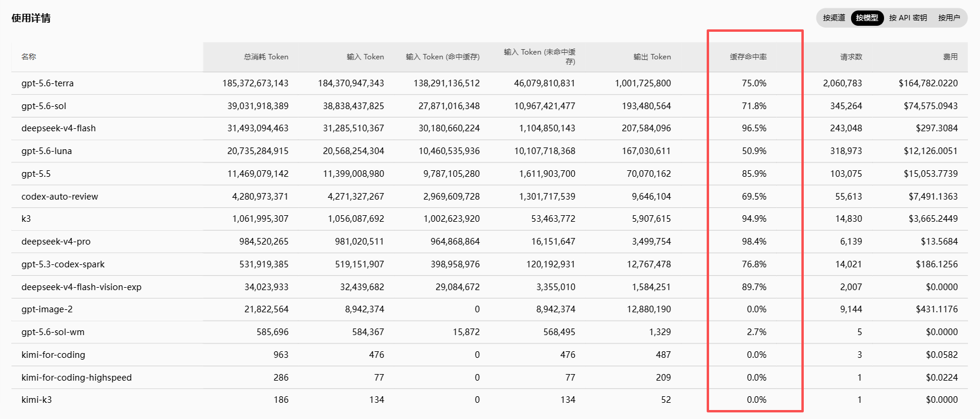Click the fee $164,782.0220
Viewport: 980px width, 419px height.
(928, 83)
